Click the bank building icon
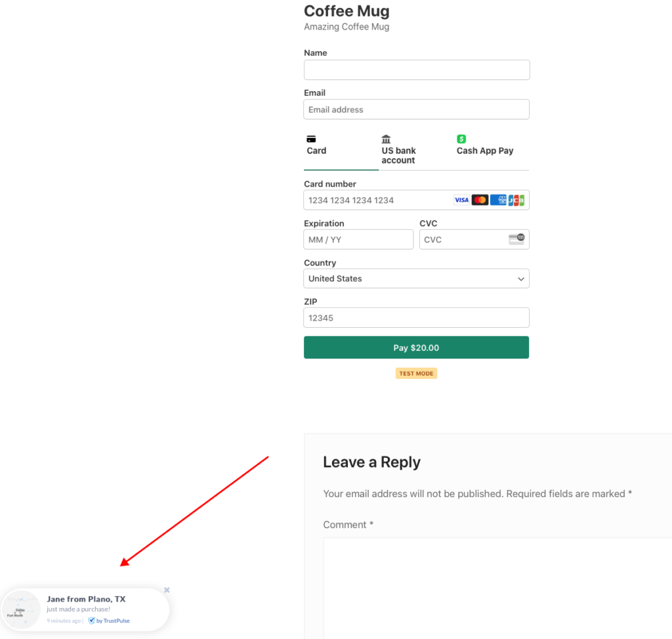This screenshot has width=672, height=639. tap(386, 139)
